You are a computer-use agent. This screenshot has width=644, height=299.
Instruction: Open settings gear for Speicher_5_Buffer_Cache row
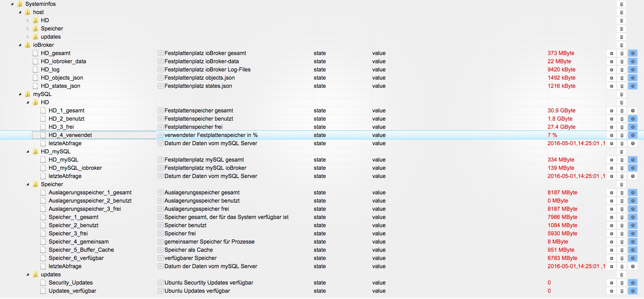(612, 250)
